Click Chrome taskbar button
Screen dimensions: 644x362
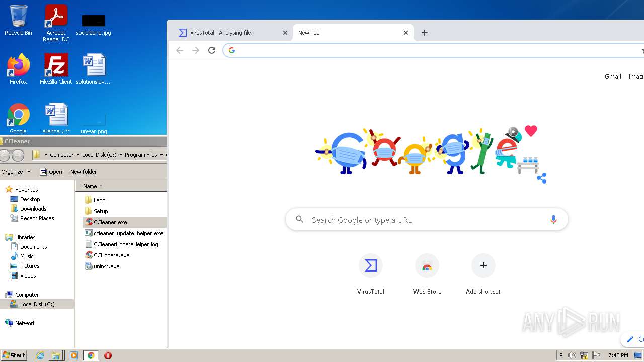(x=91, y=355)
